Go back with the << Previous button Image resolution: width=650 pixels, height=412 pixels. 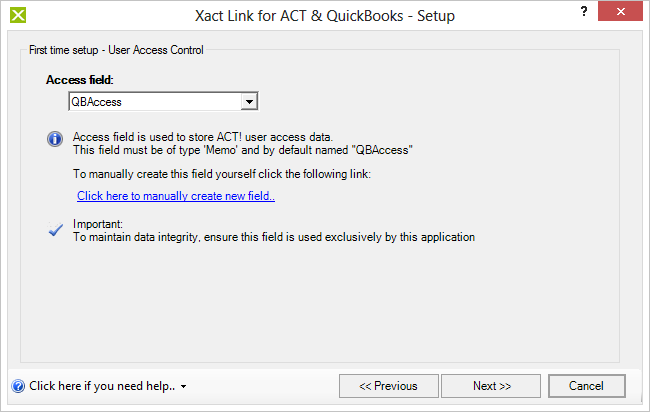388,386
